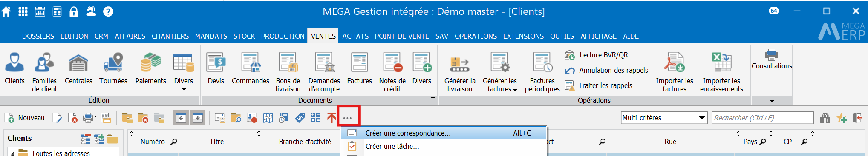Expand the Toutes les adresses tree node
Screen dimensions: 868x156
point(13,153)
